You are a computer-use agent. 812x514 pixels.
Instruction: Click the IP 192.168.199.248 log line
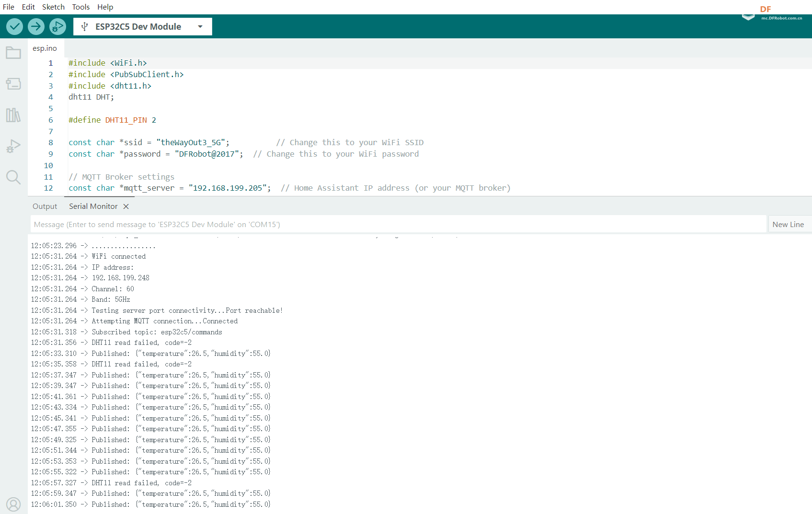tap(91, 278)
